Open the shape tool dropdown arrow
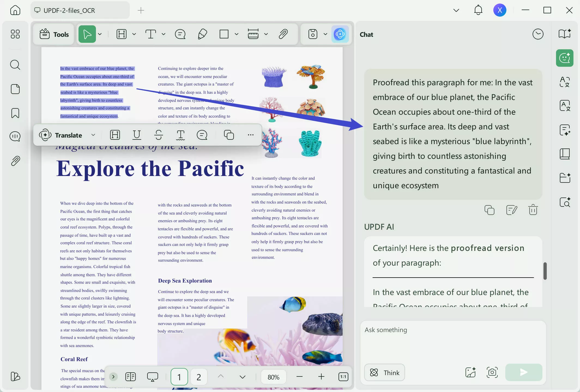This screenshot has width=580, height=392. click(236, 34)
